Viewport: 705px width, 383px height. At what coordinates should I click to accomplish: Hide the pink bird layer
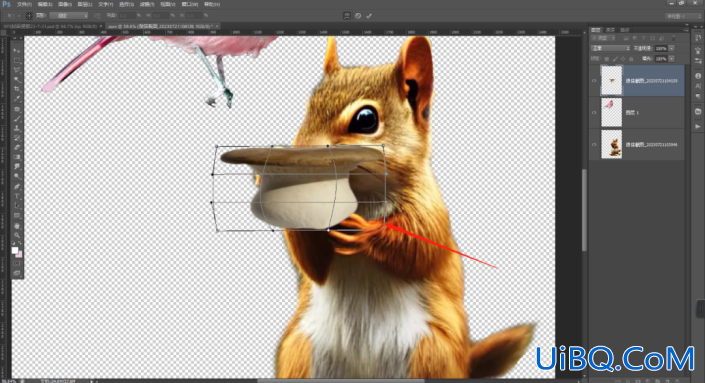point(594,113)
